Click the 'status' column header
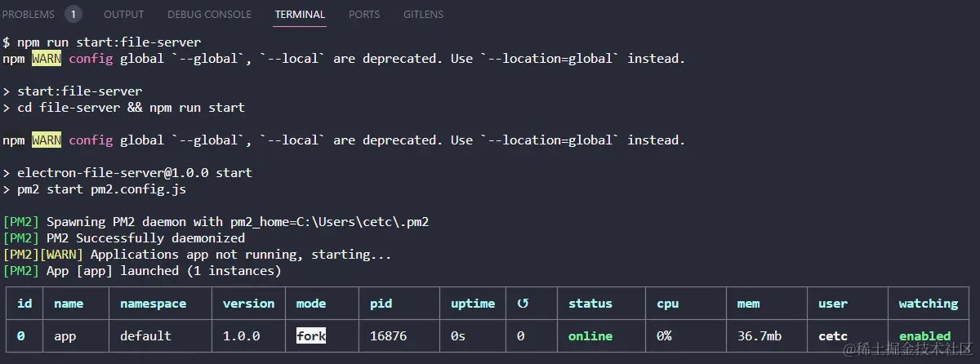Screen dimensions: 980x364 coord(590,303)
